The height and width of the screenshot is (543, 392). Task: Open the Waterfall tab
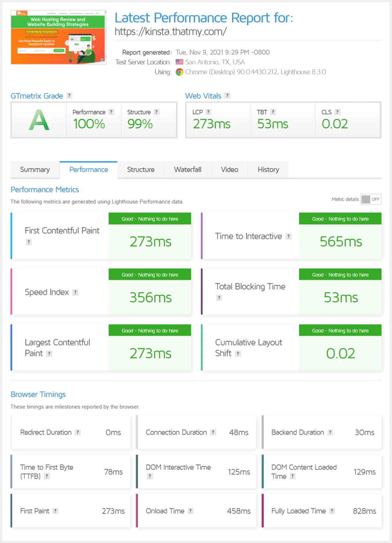(x=188, y=169)
